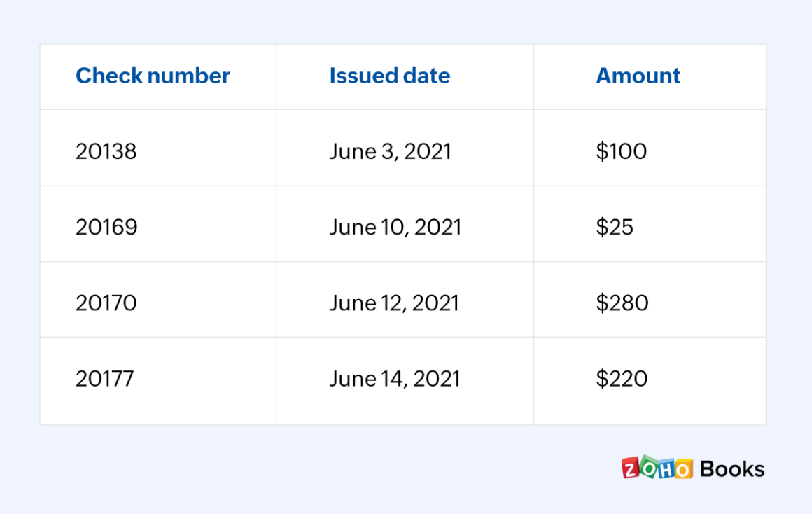
Task: Click the Zoho logo icon
Action: click(657, 468)
